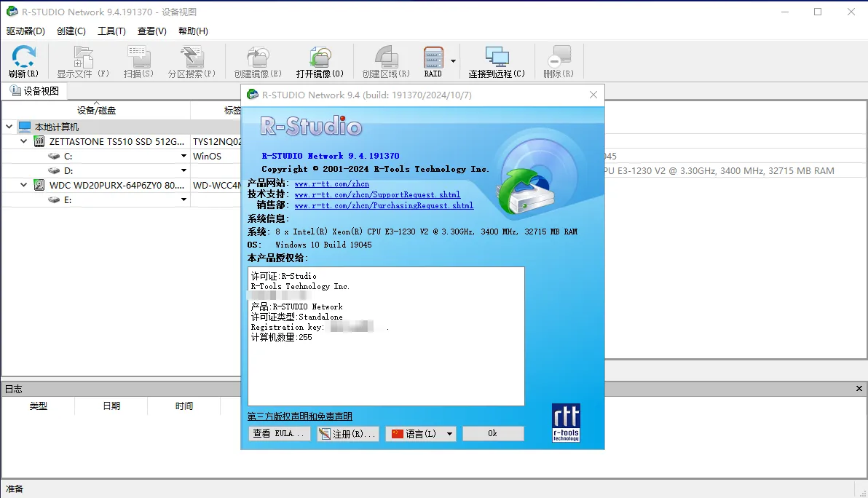Viewport: 868px width, 498px height.
Task: Click the Create Region (创建区域) icon
Action: (386, 61)
